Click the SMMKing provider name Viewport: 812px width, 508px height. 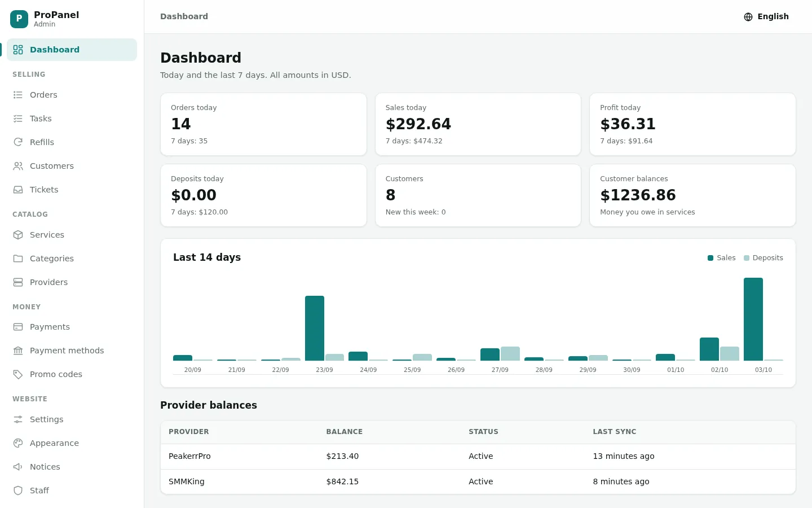(187, 481)
